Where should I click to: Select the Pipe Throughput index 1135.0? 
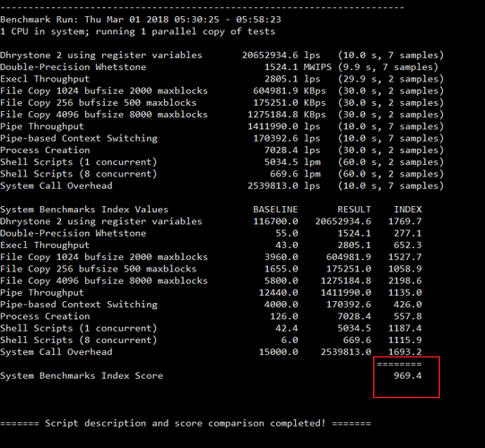(404, 292)
